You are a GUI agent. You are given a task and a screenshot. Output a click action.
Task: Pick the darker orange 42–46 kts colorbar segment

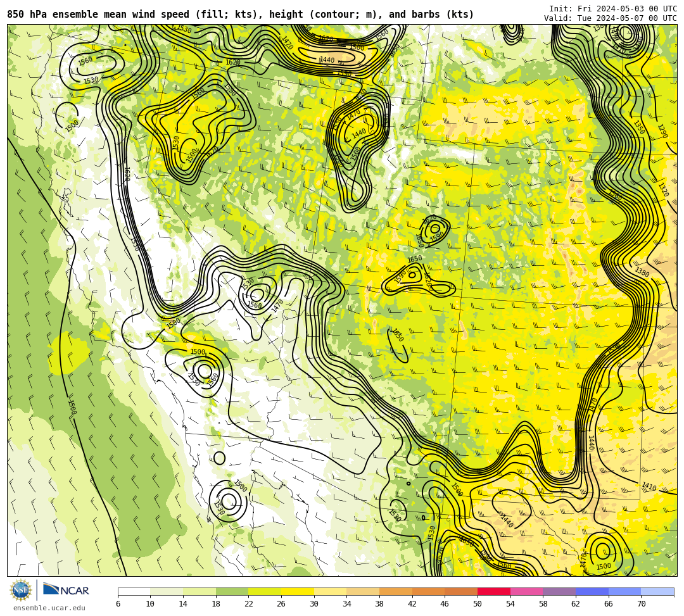[428, 591]
